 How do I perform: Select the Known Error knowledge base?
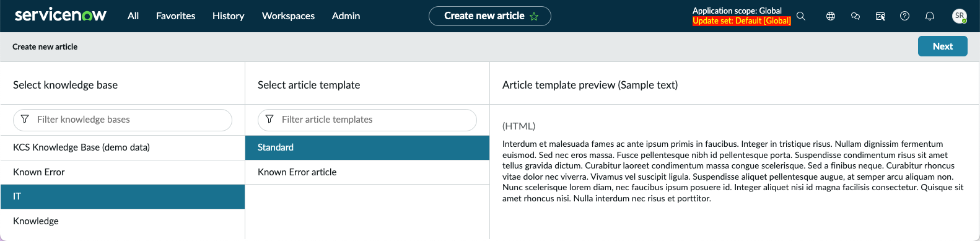123,172
